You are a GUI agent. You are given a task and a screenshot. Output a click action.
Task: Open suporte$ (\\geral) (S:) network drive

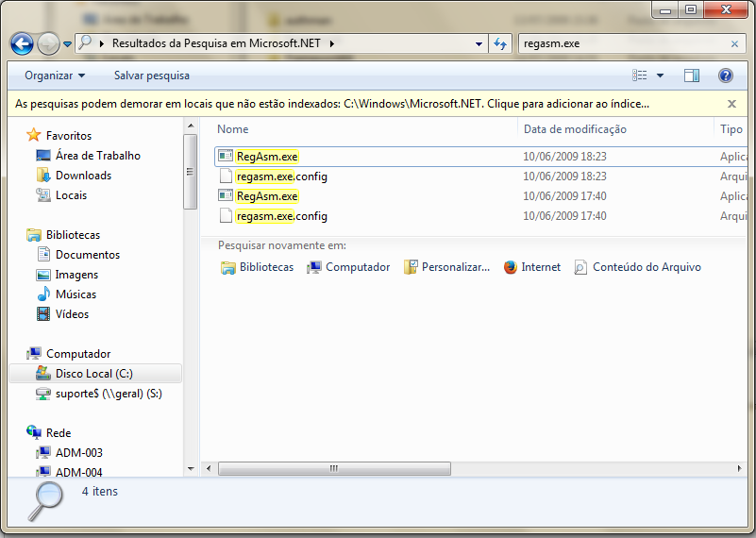point(99,394)
